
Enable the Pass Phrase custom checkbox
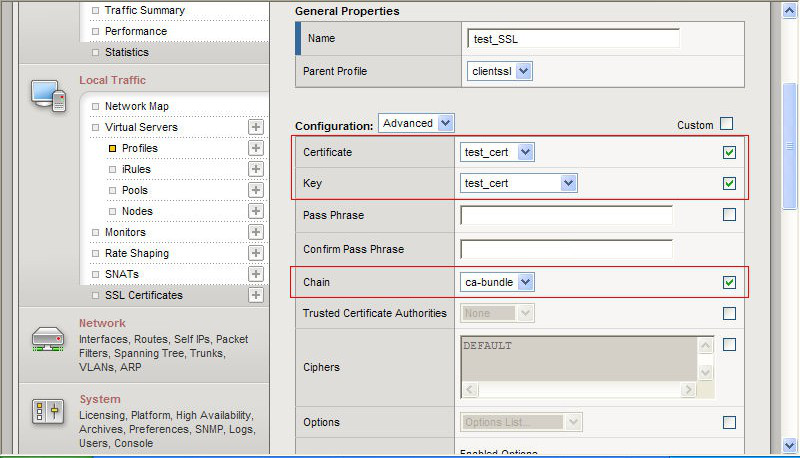[x=729, y=215]
